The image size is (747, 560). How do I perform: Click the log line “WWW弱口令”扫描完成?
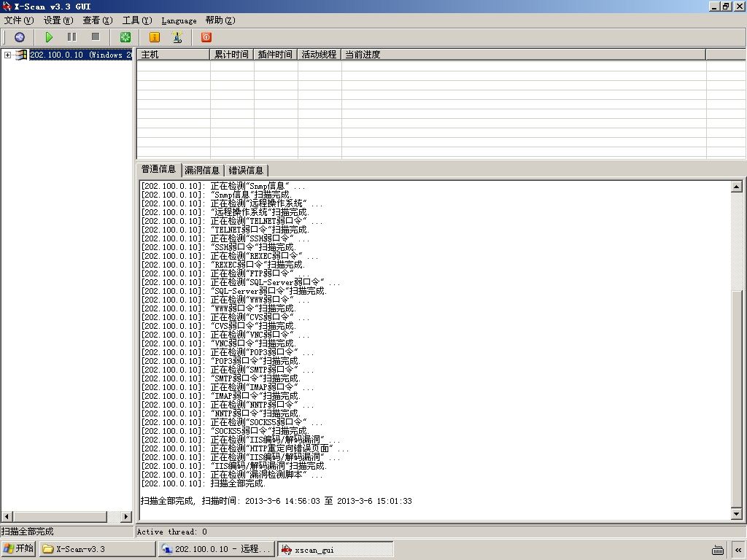click(x=218, y=308)
